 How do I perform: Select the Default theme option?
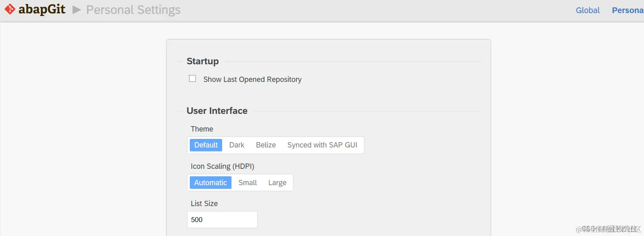pyautogui.click(x=206, y=145)
